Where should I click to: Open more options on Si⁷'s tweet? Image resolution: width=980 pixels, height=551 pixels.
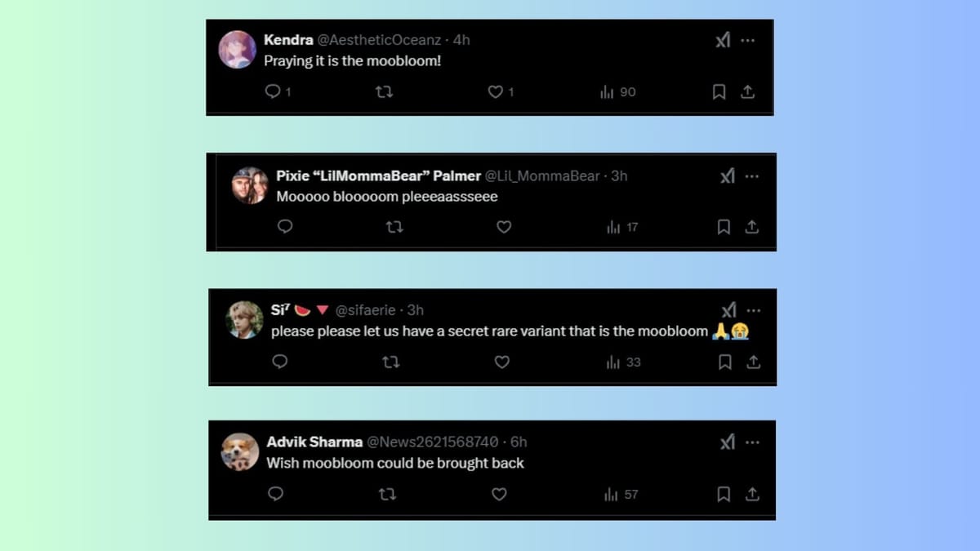tap(754, 309)
